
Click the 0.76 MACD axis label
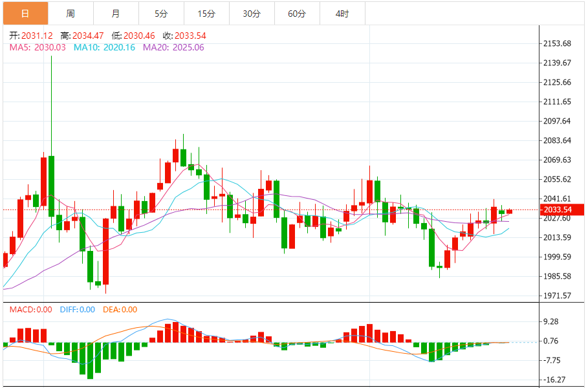[x=551, y=341]
